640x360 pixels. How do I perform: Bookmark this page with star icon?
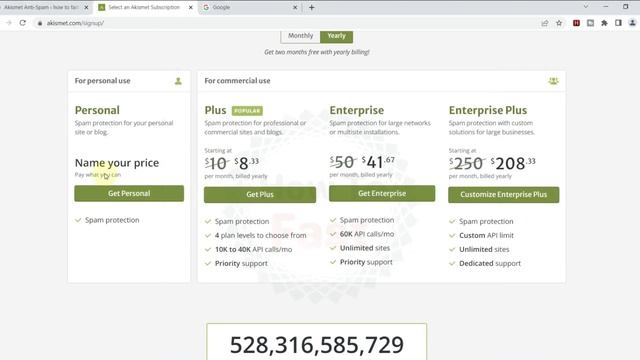pos(559,23)
